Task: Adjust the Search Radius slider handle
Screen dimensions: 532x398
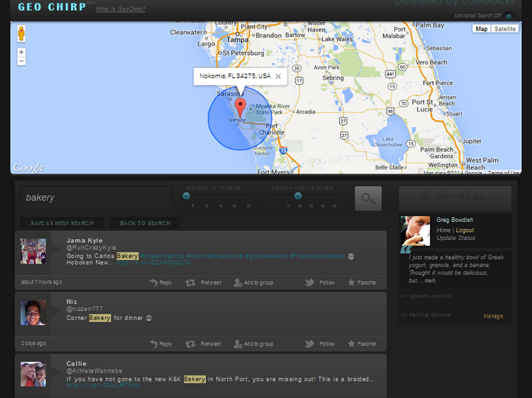Action: [298, 196]
